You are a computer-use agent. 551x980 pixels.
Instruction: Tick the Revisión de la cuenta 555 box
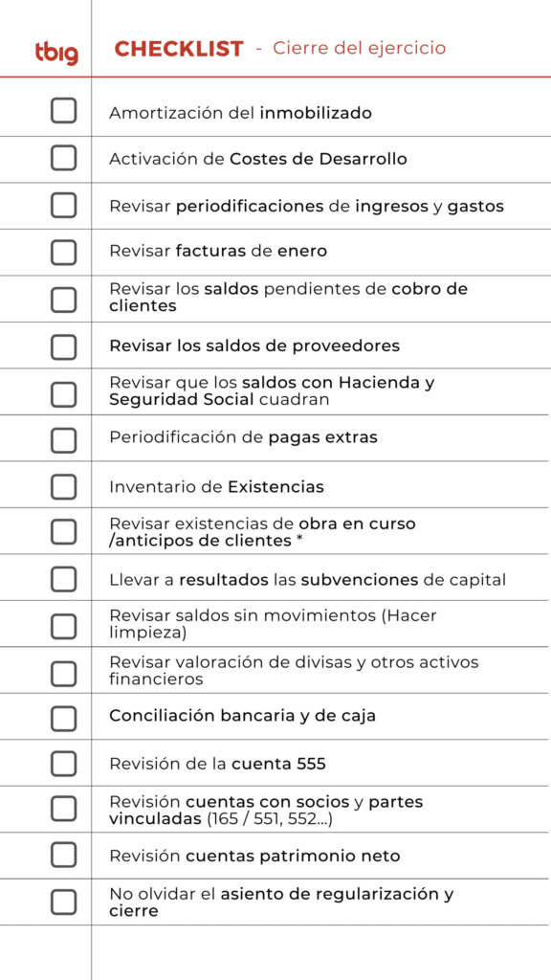coord(64,764)
